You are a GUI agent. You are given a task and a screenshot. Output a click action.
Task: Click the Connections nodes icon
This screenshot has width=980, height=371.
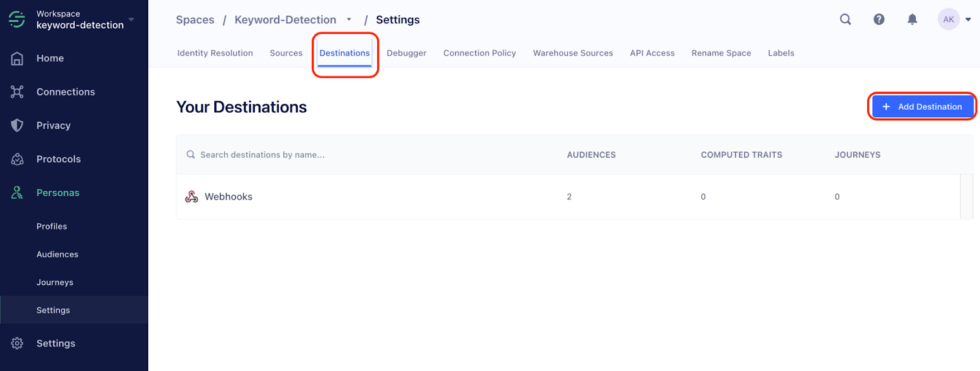coord(17,92)
